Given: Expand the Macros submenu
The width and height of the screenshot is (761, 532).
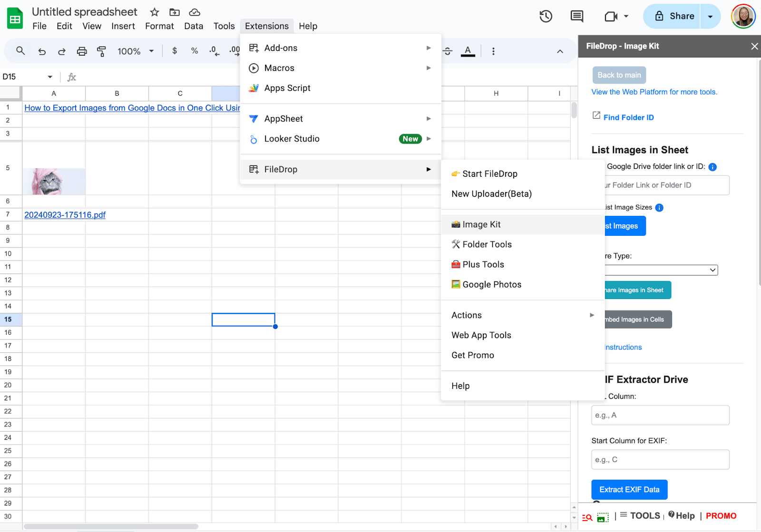Looking at the screenshot, I should pos(340,68).
